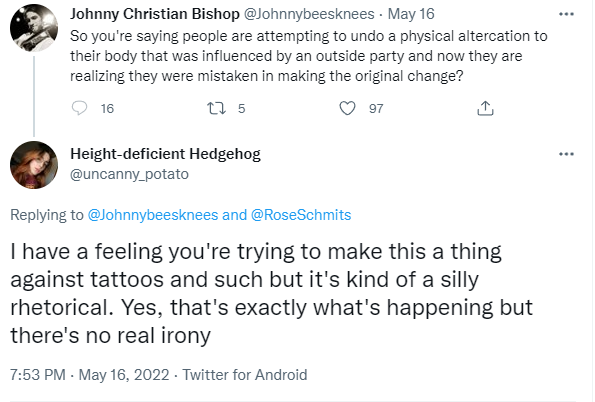Open more options on Johnny's tweet
The image size is (595, 402).
point(566,14)
